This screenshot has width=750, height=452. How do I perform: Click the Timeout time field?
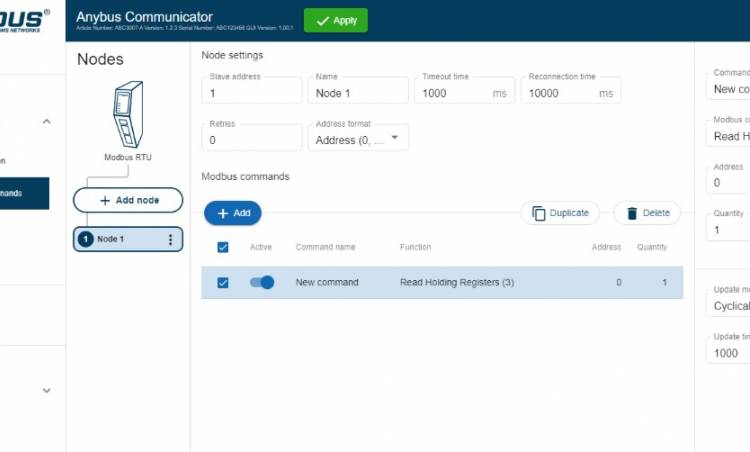click(455, 93)
